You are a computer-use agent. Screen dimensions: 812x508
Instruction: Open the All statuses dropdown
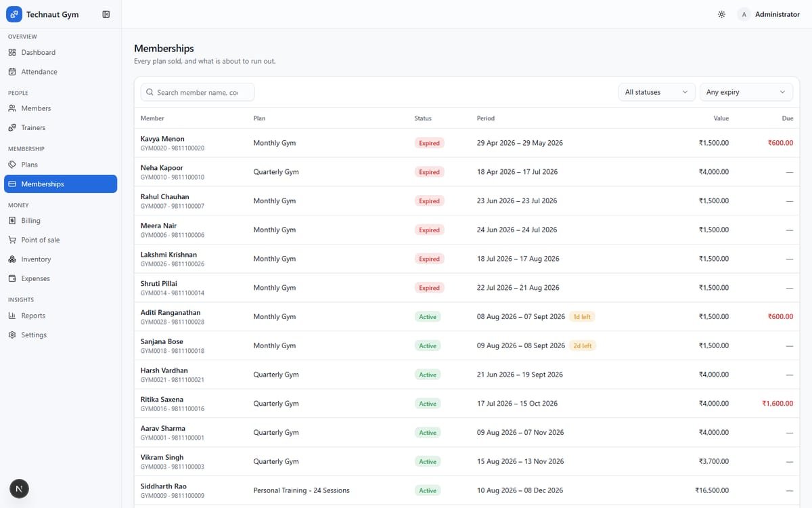coord(656,92)
